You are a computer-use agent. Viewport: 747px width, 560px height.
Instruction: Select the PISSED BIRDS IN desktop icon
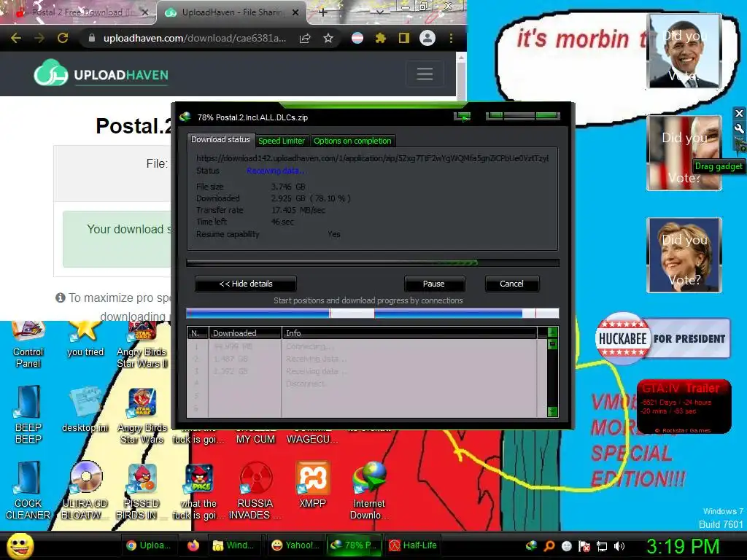coord(142,491)
